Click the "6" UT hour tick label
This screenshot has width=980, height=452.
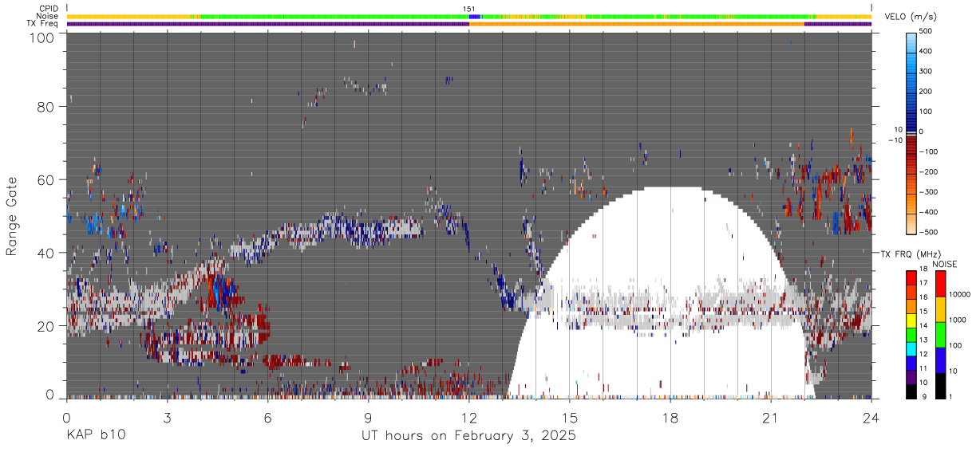pos(267,418)
